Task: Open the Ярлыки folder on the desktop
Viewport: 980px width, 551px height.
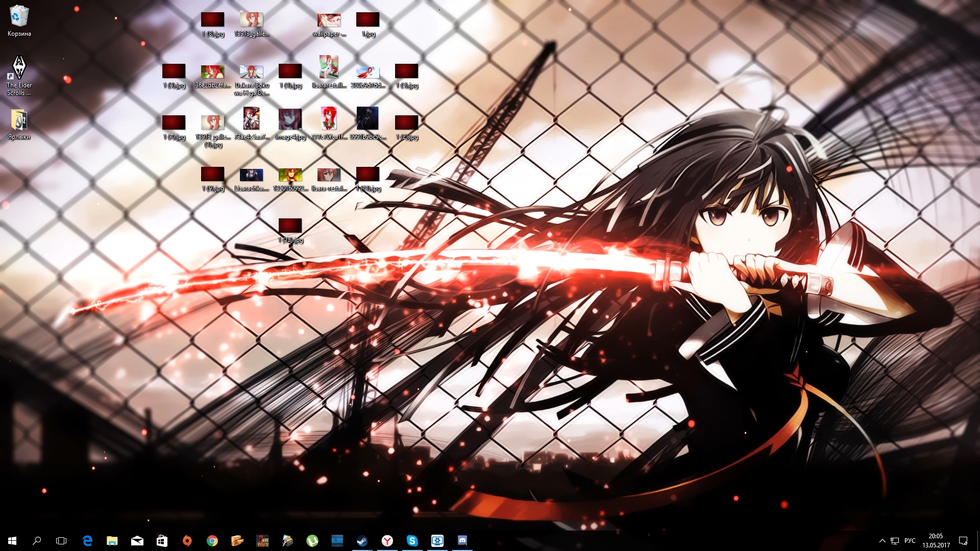Action: [19, 121]
